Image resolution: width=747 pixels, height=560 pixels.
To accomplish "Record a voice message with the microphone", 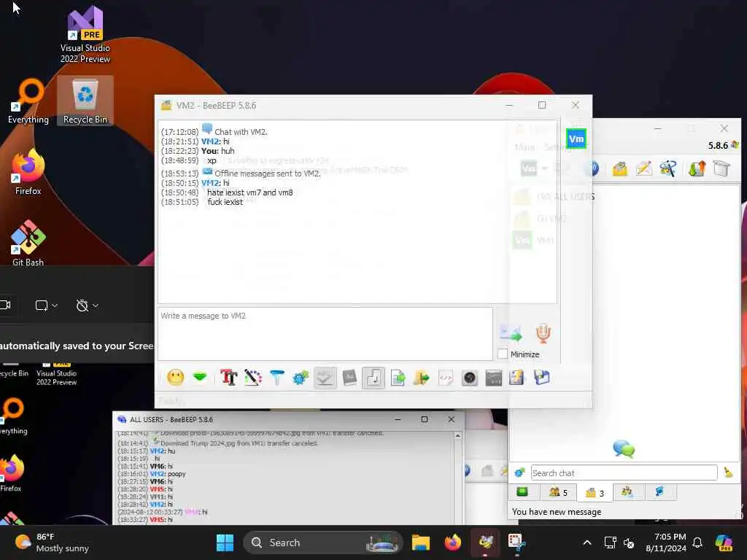I will click(543, 332).
